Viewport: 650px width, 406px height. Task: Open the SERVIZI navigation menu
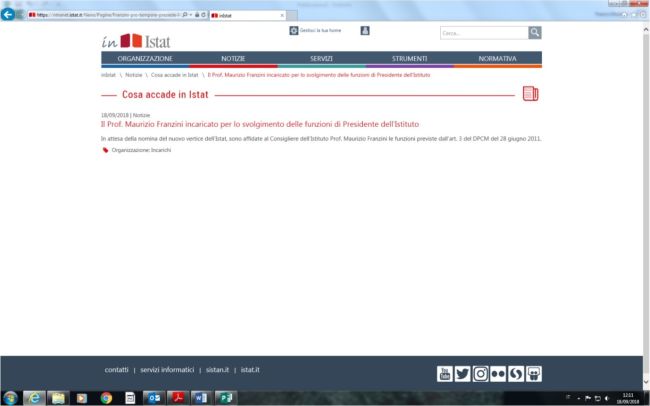(x=321, y=59)
